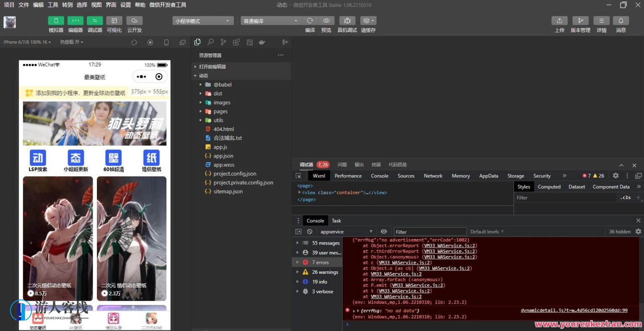Open the 可视化 visual editor

(x=114, y=21)
